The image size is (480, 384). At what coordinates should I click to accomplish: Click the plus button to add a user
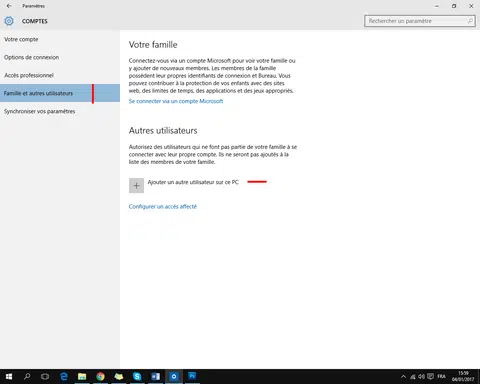click(136, 186)
